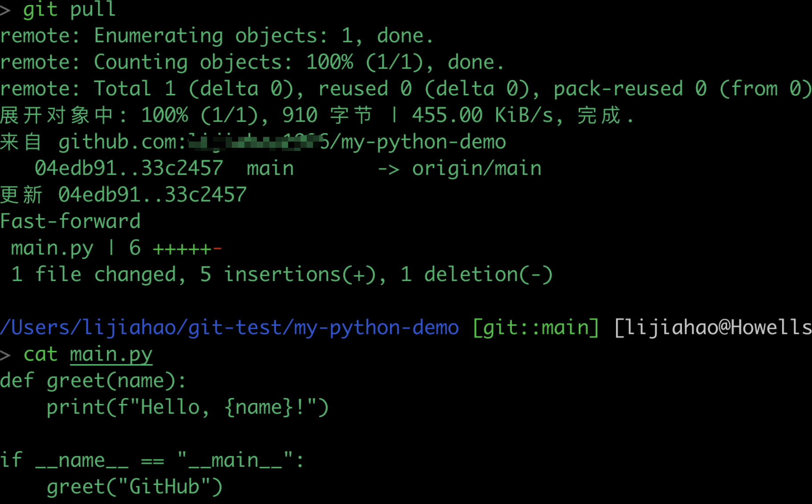The width and height of the screenshot is (812, 504).
Task: Click the "->" arrow before origin/main
Action: [x=388, y=169]
